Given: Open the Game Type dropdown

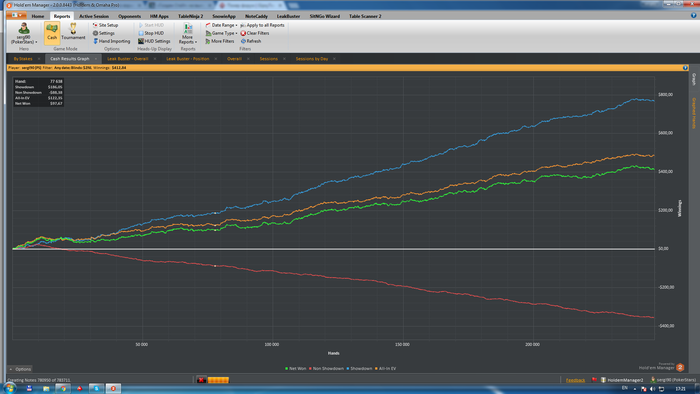Looking at the screenshot, I should pos(221,33).
